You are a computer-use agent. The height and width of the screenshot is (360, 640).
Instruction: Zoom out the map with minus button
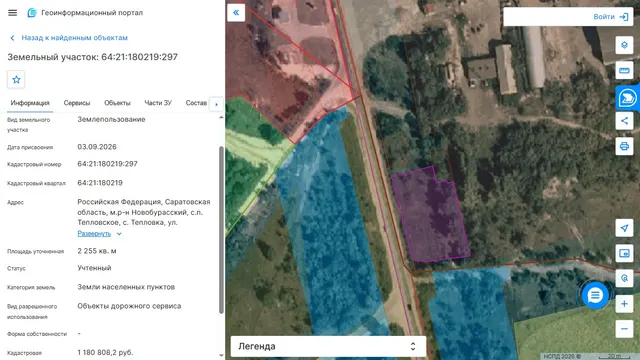624,329
